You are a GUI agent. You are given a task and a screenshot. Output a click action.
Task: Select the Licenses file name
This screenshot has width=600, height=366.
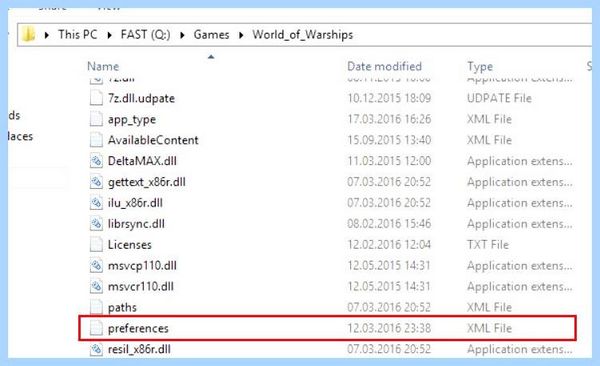click(x=130, y=245)
